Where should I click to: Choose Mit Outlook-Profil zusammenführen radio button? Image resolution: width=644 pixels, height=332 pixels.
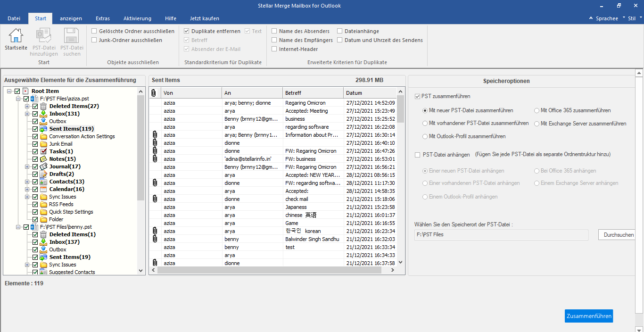(425, 136)
